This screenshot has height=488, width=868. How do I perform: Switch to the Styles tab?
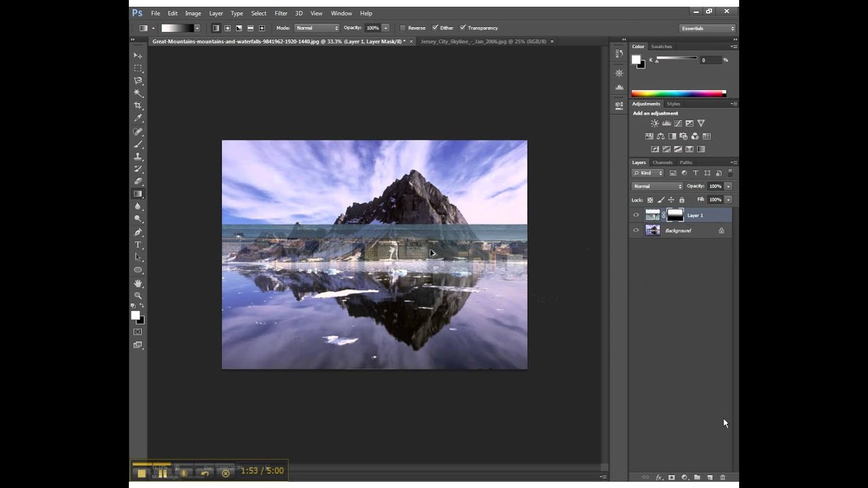[673, 104]
